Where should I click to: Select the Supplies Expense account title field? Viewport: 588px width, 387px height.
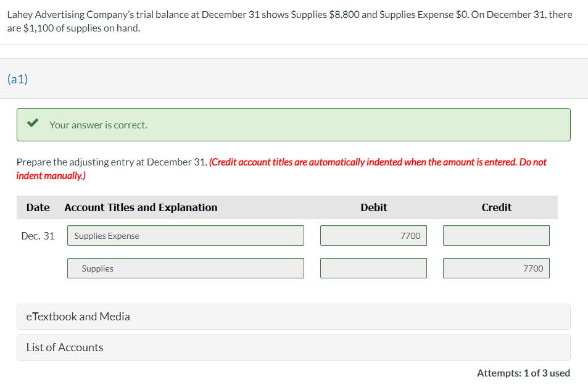tap(185, 235)
